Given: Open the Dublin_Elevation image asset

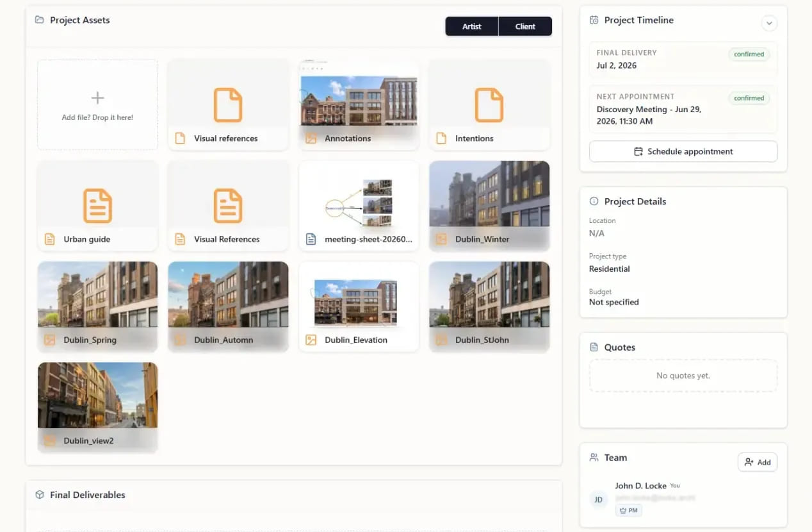Looking at the screenshot, I should (x=359, y=306).
